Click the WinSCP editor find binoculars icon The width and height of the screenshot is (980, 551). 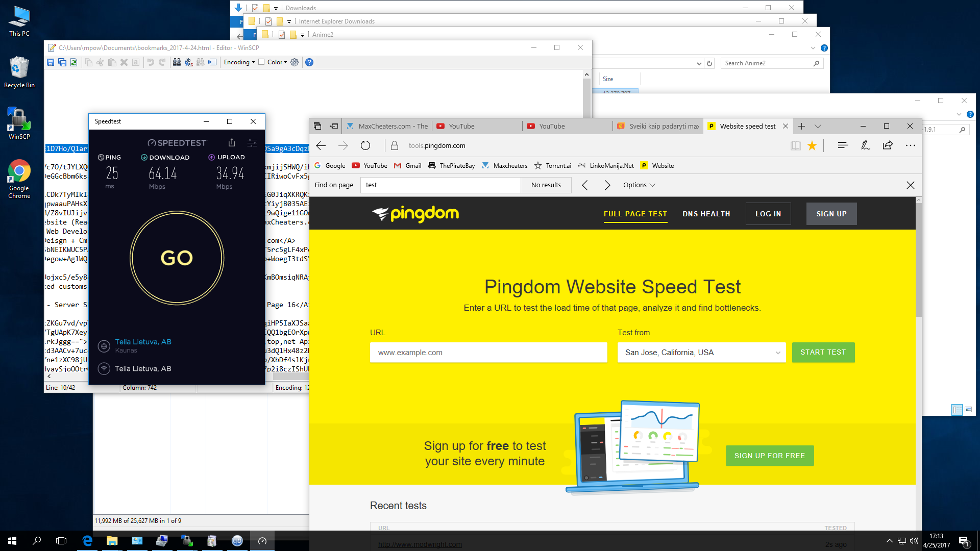[177, 62]
